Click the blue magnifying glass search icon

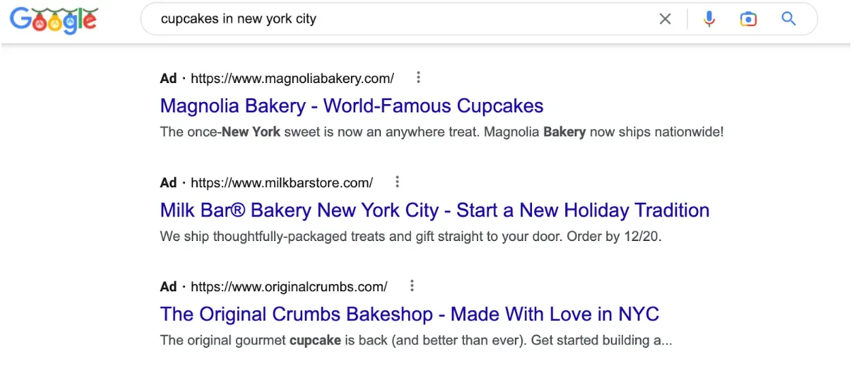tap(788, 19)
